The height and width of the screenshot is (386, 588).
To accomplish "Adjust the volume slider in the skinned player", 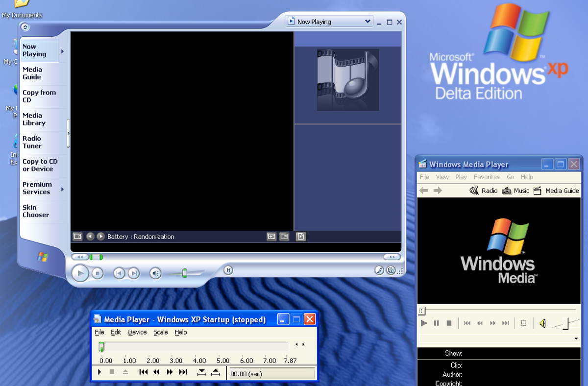I will (185, 273).
